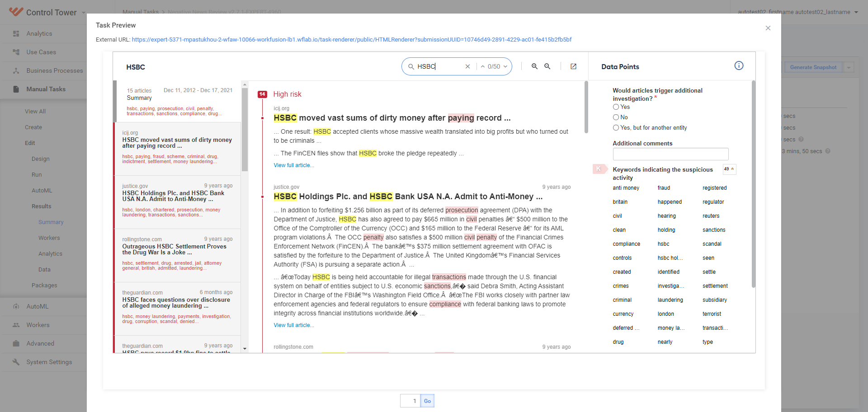Viewport: 868px width, 412px height.
Task: Zoom out the article view
Action: pyautogui.click(x=547, y=66)
